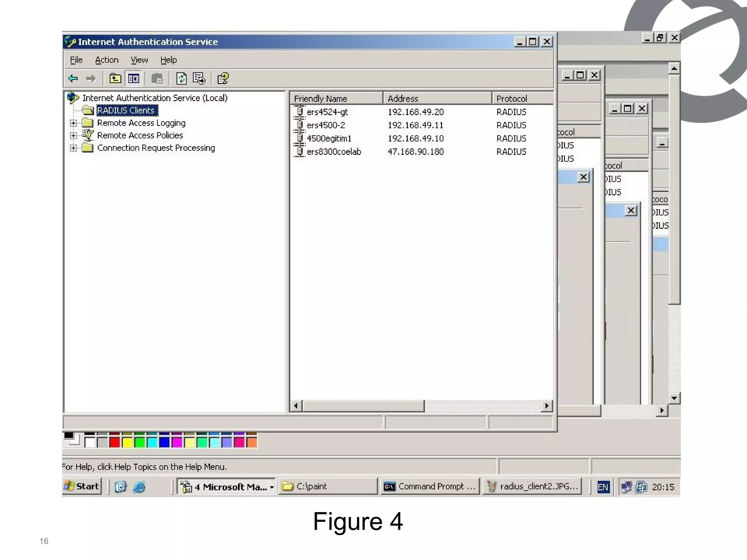Select the ers4524-gt RADIUS client entry
Viewport: 747px width, 560px height.
[327, 112]
